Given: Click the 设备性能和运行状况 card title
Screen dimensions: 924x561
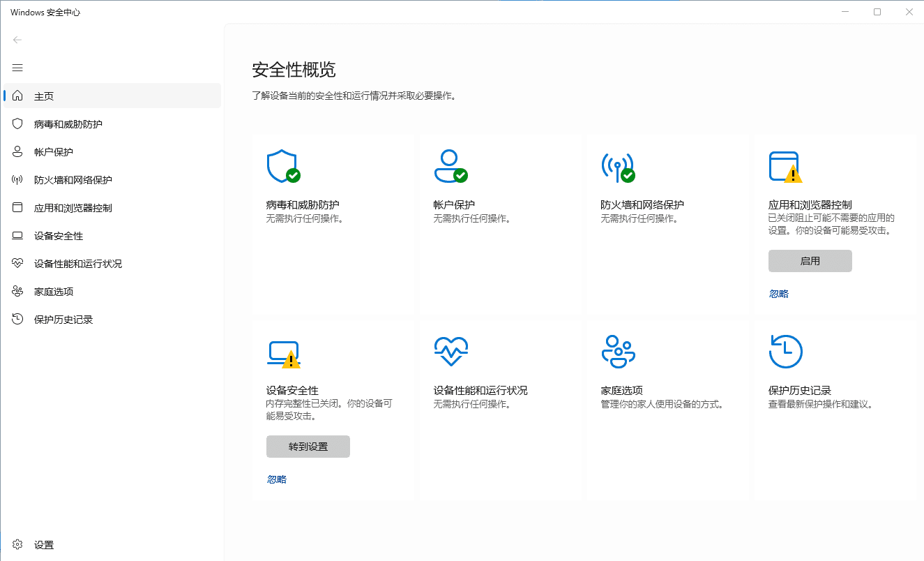Looking at the screenshot, I should pos(480,391).
